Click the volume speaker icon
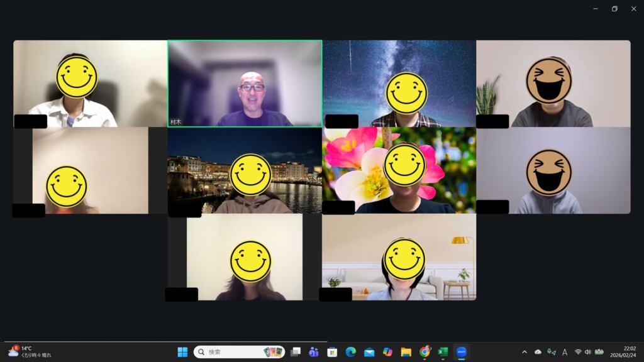644x362 pixels. 587,352
